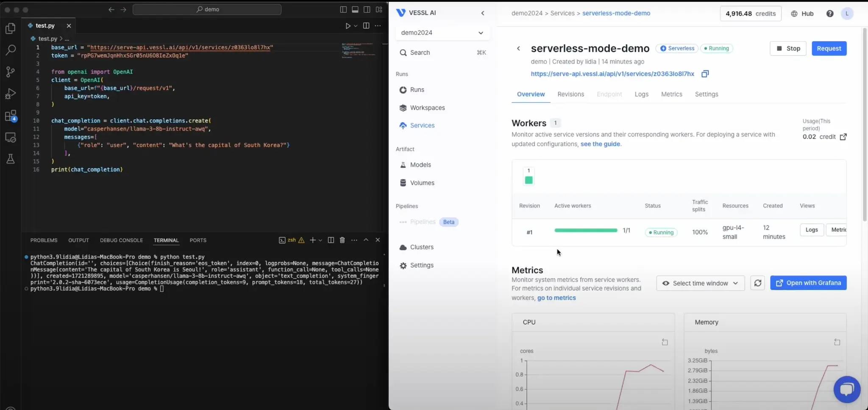Open the Search view in VS Code activity bar
This screenshot has height=410, width=868.
coord(11,50)
